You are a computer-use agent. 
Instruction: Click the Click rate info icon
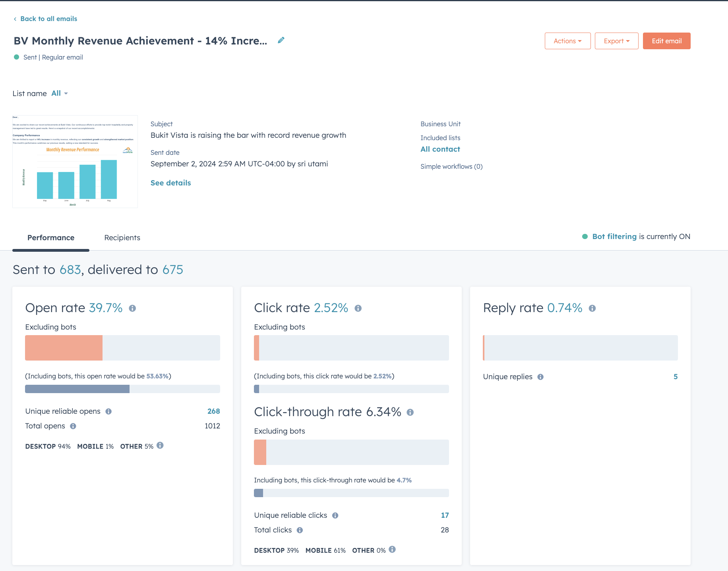pyautogui.click(x=358, y=308)
